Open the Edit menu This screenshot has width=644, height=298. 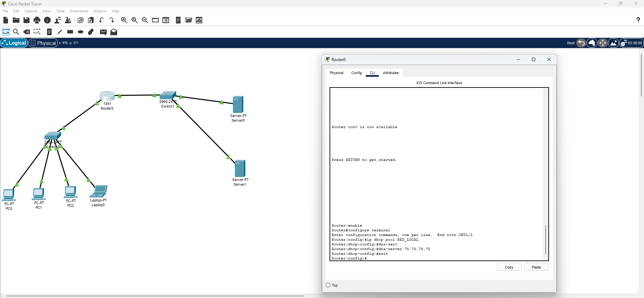pos(16,11)
